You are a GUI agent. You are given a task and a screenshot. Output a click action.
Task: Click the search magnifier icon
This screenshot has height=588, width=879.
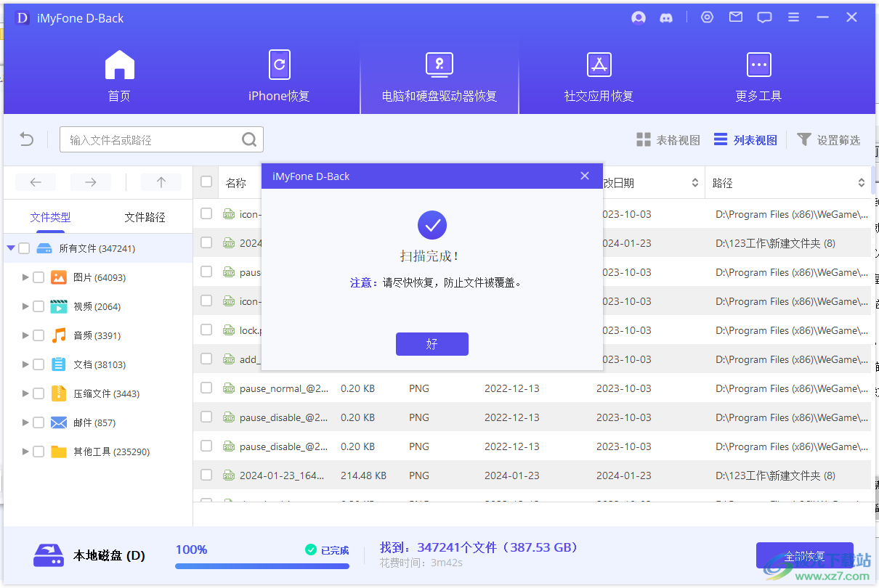click(249, 139)
